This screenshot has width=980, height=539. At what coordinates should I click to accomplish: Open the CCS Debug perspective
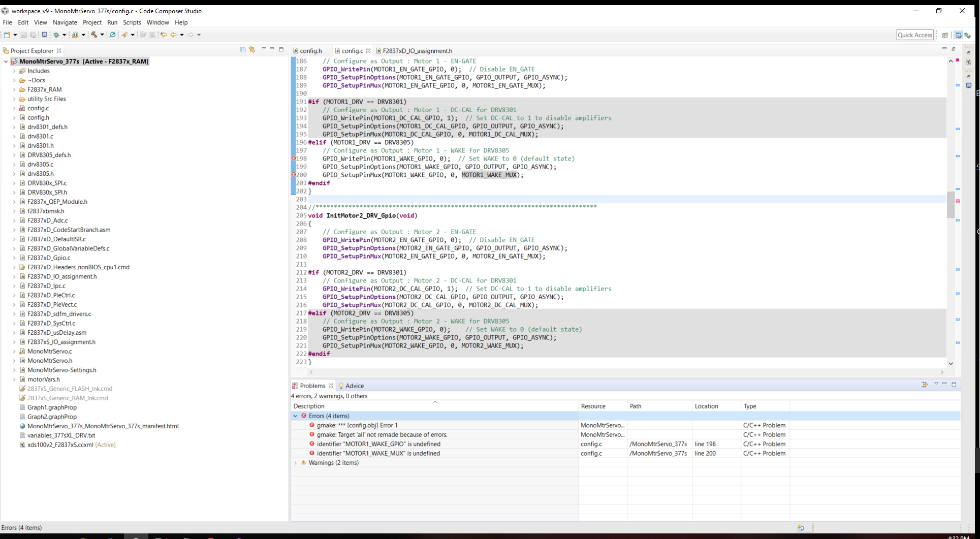click(x=967, y=35)
